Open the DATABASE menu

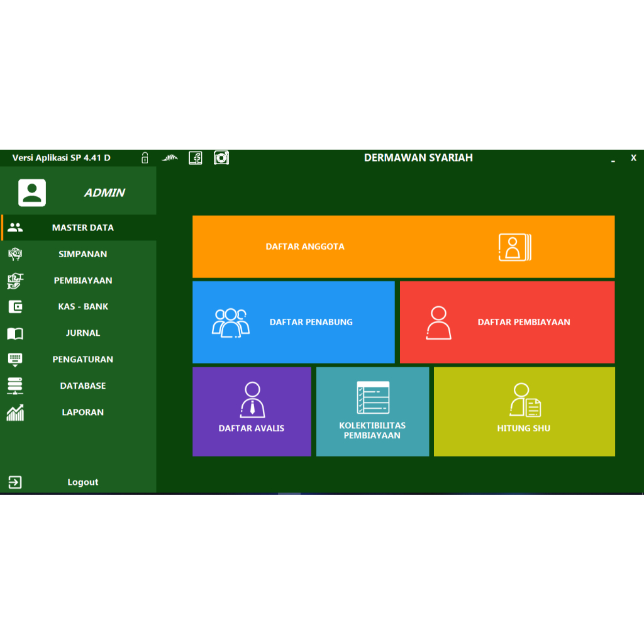pyautogui.click(x=79, y=386)
